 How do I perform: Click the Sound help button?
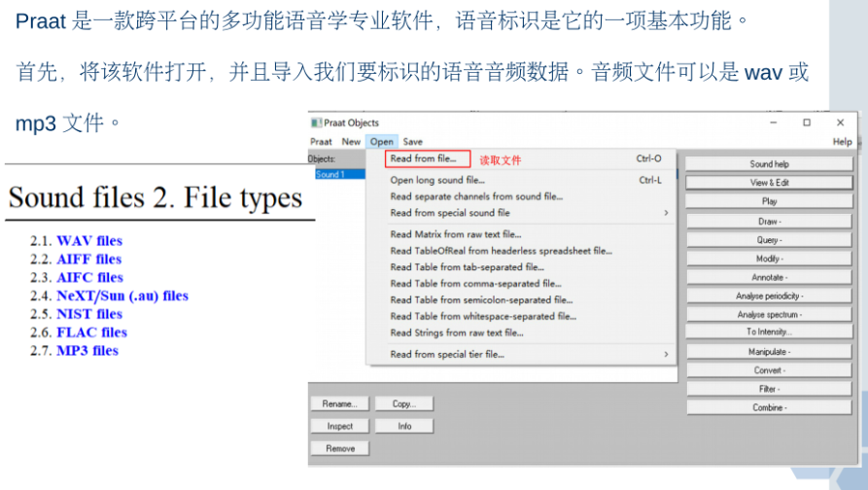(769, 164)
